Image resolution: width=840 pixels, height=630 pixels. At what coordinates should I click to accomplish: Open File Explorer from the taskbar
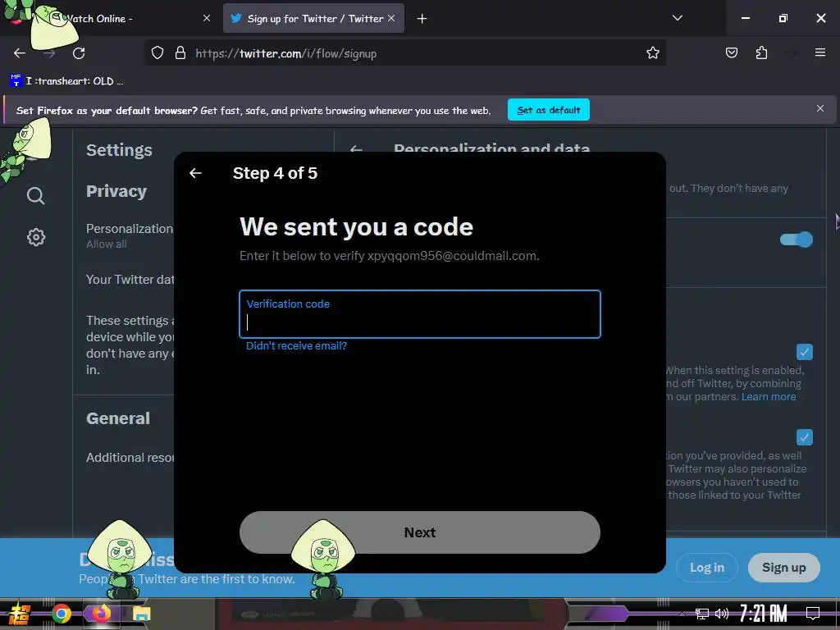tap(141, 614)
